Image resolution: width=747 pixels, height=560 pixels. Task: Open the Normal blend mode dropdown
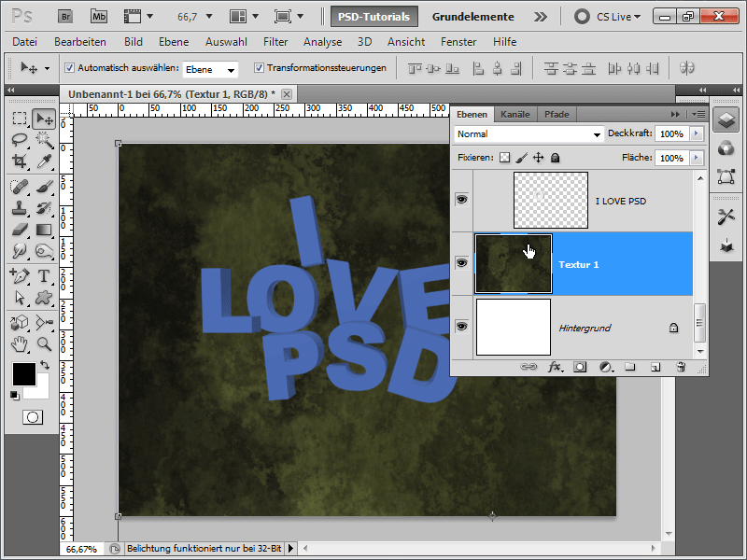529,134
